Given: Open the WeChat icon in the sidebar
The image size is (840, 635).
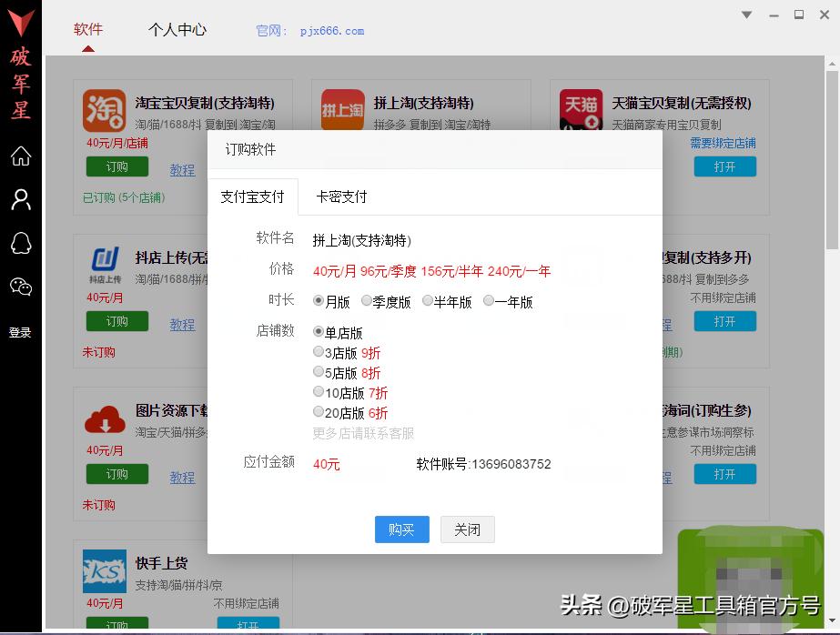Looking at the screenshot, I should pos(20,286).
